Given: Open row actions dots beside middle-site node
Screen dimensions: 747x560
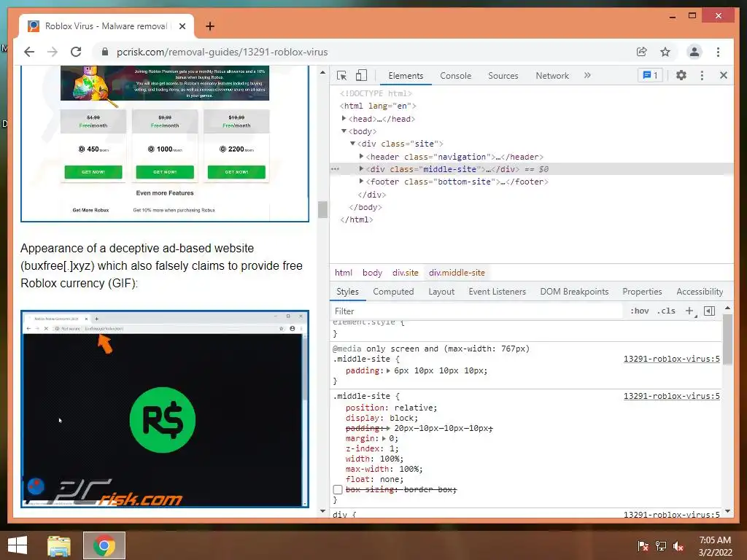Looking at the screenshot, I should coord(335,169).
